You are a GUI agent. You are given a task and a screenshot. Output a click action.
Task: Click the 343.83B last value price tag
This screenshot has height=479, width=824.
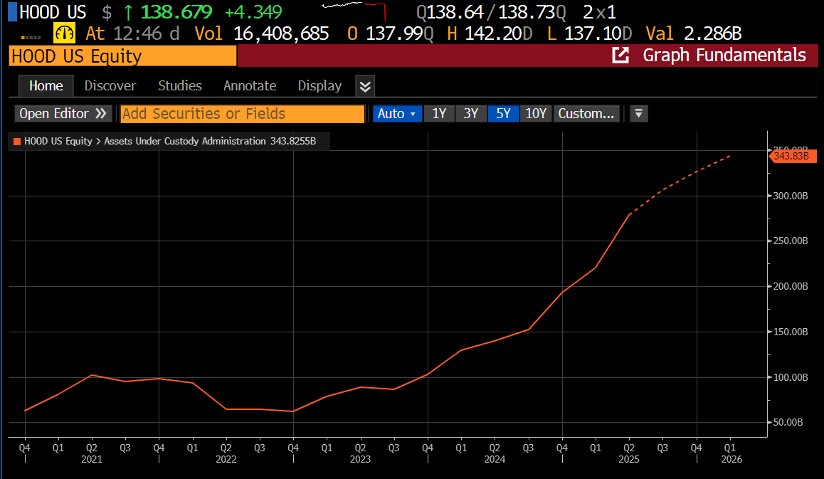pyautogui.click(x=793, y=156)
